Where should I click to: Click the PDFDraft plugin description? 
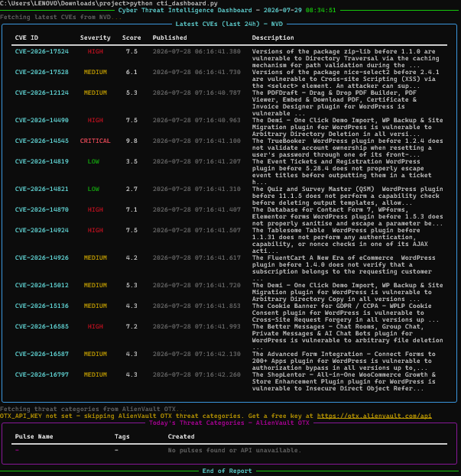pyautogui.click(x=334, y=103)
